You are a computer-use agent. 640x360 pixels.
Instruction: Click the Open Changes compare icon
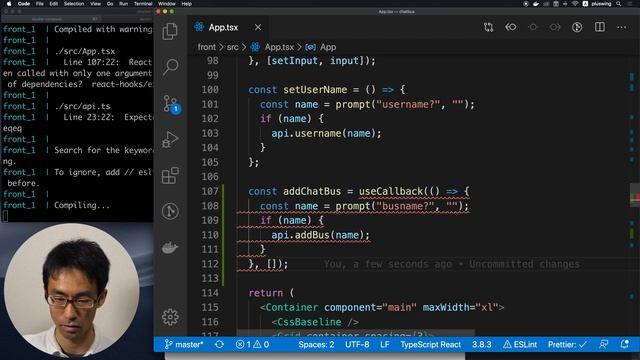489,27
